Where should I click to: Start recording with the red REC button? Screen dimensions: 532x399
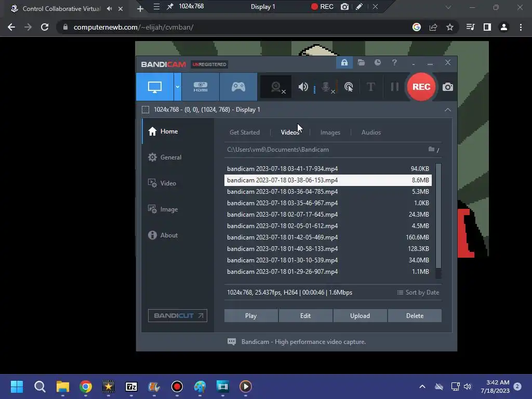(421, 87)
